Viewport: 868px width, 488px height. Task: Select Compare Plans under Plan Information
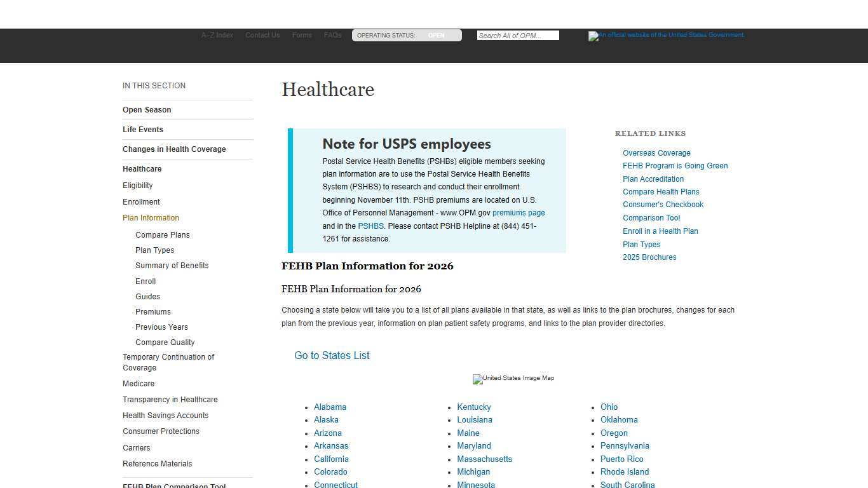163,234
